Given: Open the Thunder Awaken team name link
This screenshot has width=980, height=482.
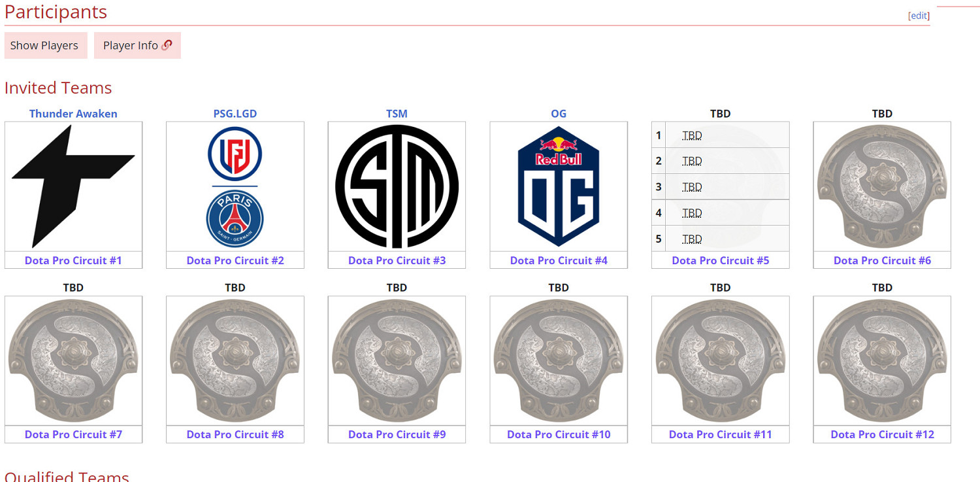Looking at the screenshot, I should pos(73,114).
